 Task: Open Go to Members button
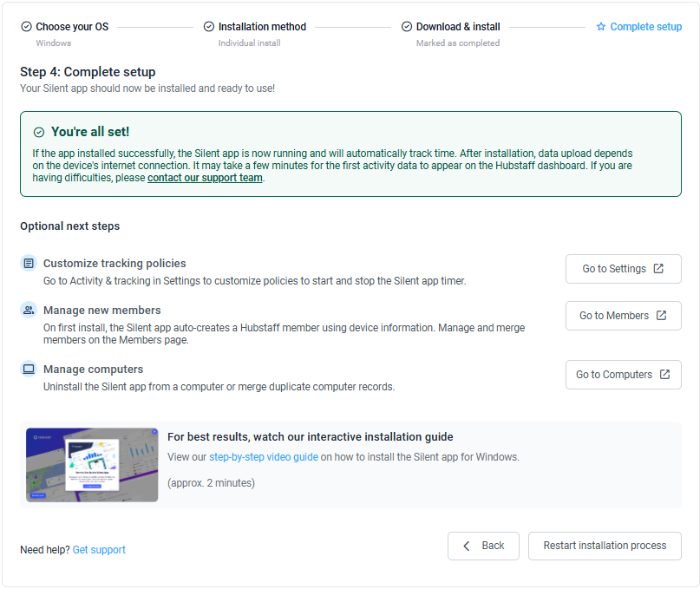[x=623, y=316]
